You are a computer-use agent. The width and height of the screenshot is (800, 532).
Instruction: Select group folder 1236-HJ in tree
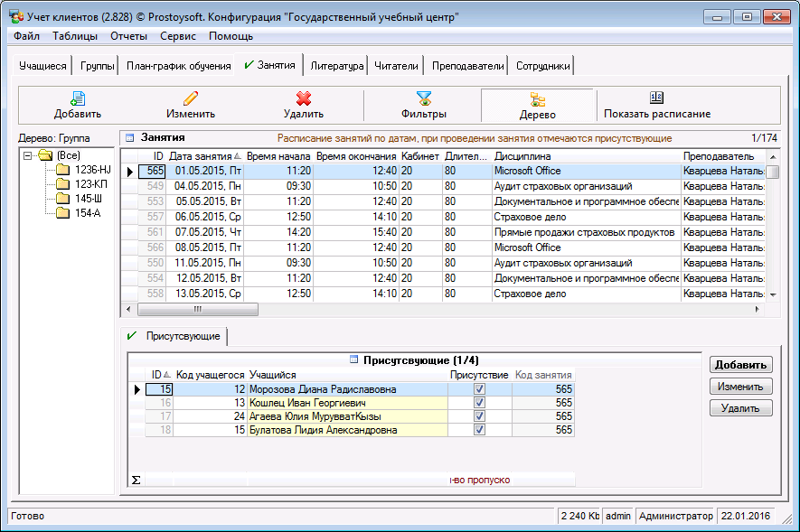point(92,170)
